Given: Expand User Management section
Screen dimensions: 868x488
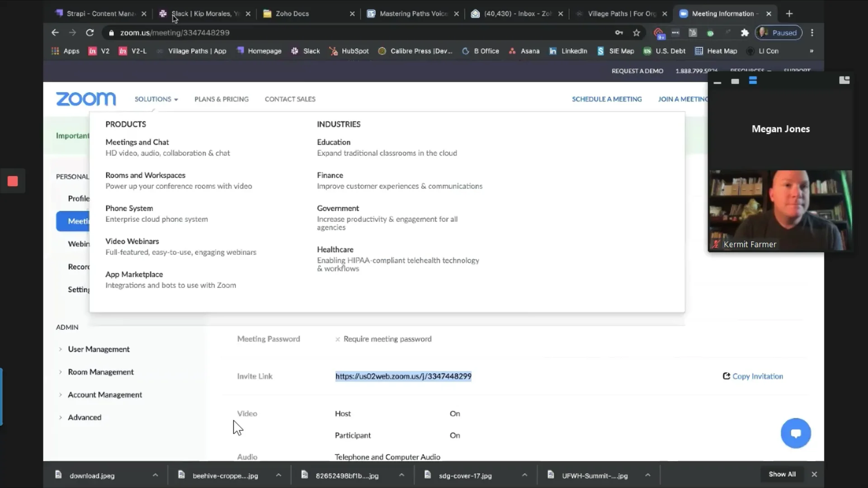Looking at the screenshot, I should pos(99,349).
